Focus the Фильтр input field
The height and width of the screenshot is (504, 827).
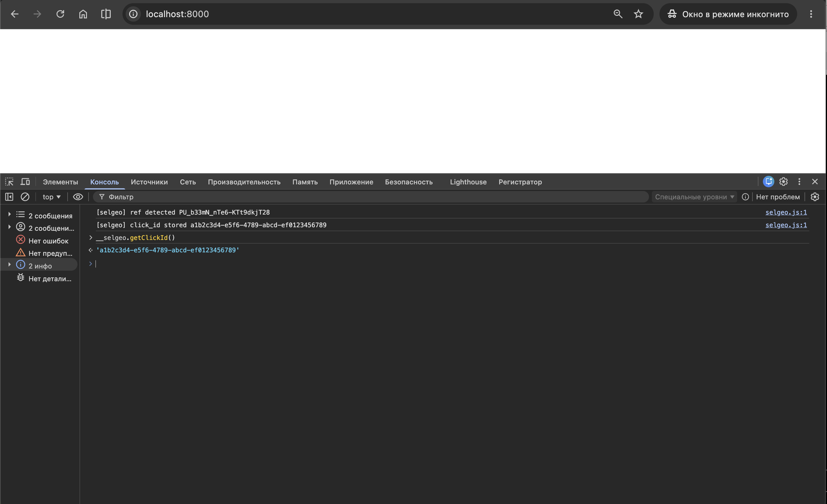click(x=371, y=197)
